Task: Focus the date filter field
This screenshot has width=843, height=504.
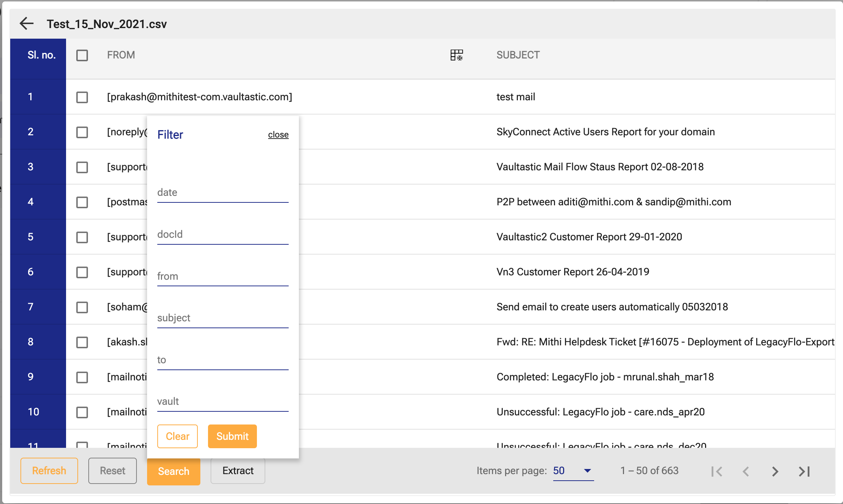Action: [x=223, y=193]
